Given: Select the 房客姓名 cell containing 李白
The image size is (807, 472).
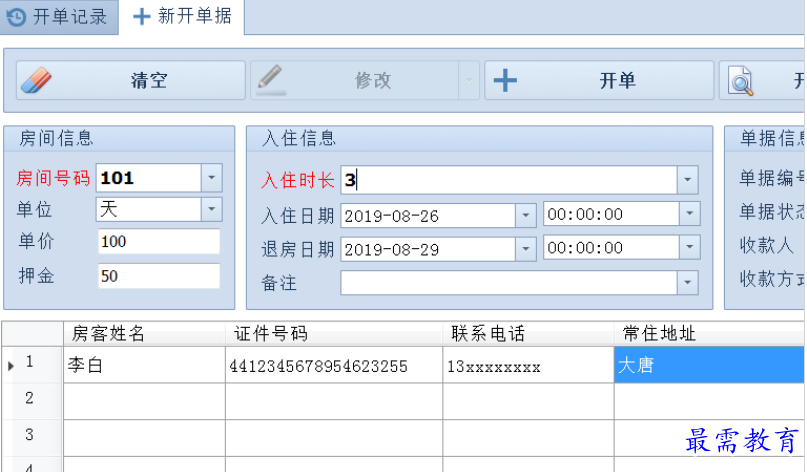Looking at the screenshot, I should tap(144, 366).
